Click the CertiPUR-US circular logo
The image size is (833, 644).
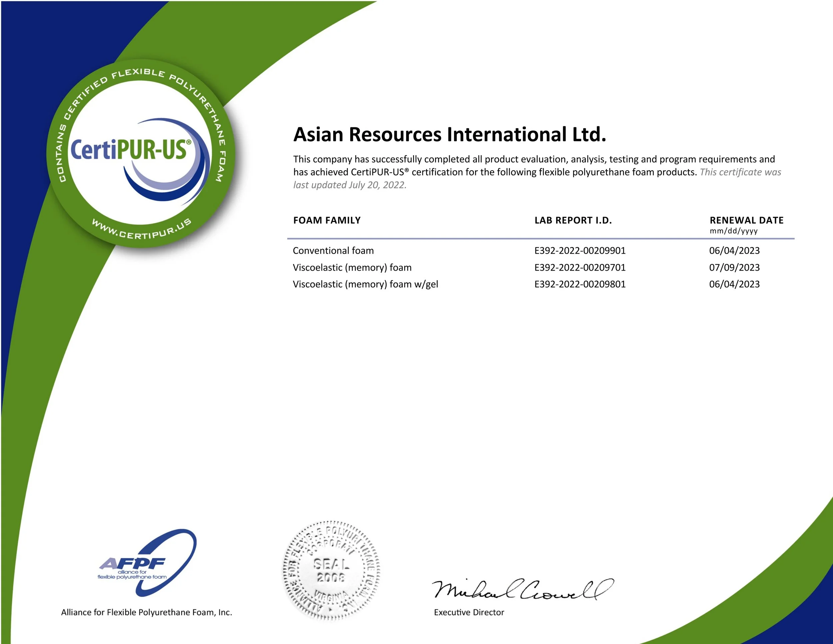pyautogui.click(x=140, y=153)
